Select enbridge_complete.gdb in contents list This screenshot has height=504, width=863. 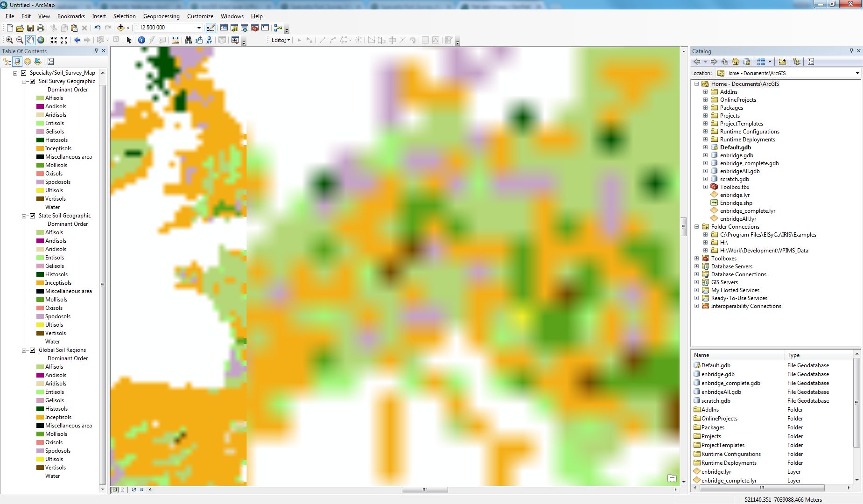730,383
